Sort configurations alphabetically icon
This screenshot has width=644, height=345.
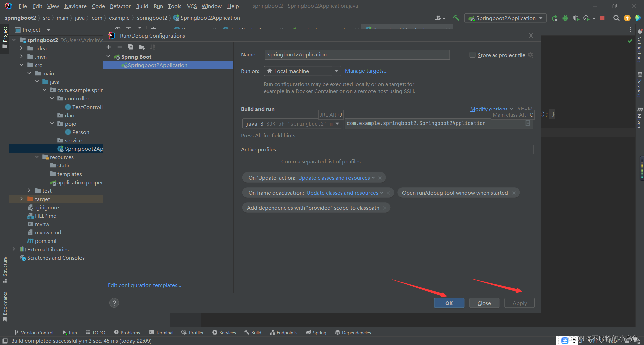153,47
